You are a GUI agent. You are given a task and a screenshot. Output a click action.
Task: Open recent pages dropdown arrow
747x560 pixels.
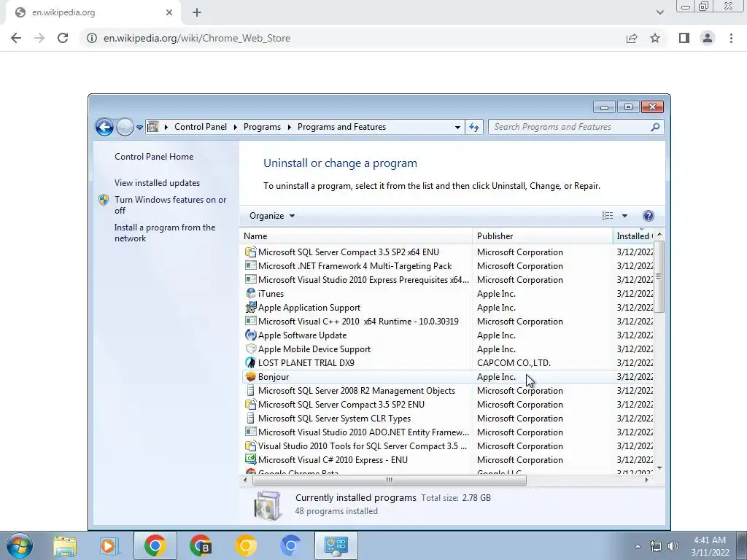point(139,127)
